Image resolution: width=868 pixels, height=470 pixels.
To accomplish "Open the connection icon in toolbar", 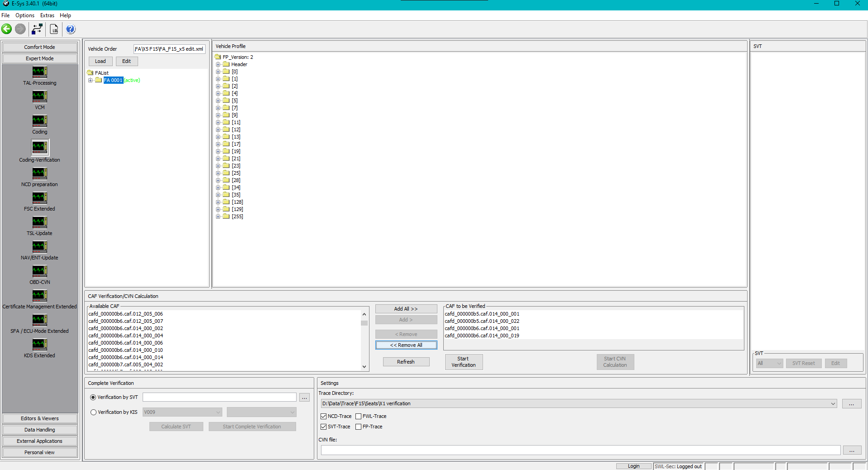I will (x=37, y=29).
